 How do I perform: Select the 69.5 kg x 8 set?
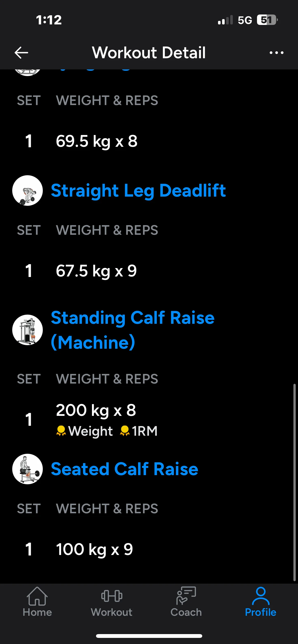pos(97,141)
